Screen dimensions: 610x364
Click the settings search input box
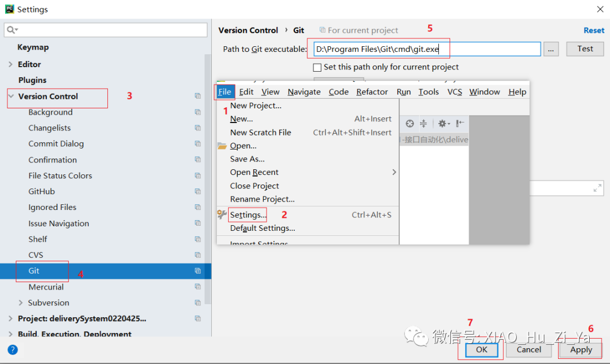(106, 30)
